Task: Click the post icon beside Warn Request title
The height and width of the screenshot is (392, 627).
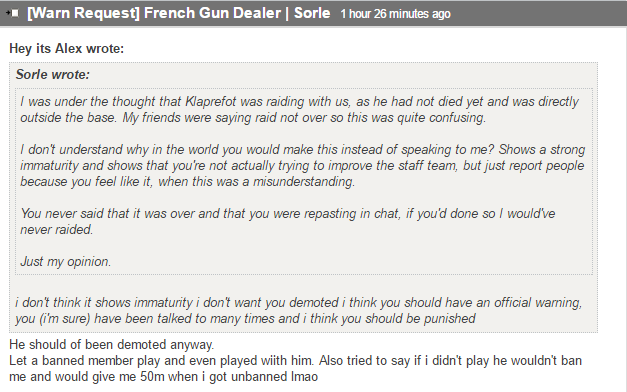Action: pyautogui.click(x=12, y=13)
